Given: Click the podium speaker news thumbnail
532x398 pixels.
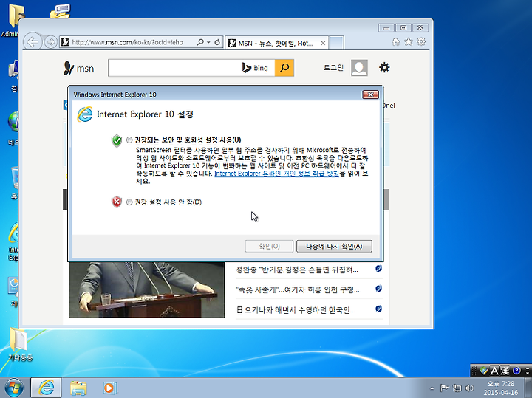Looking at the screenshot, I should pyautogui.click(x=146, y=290).
